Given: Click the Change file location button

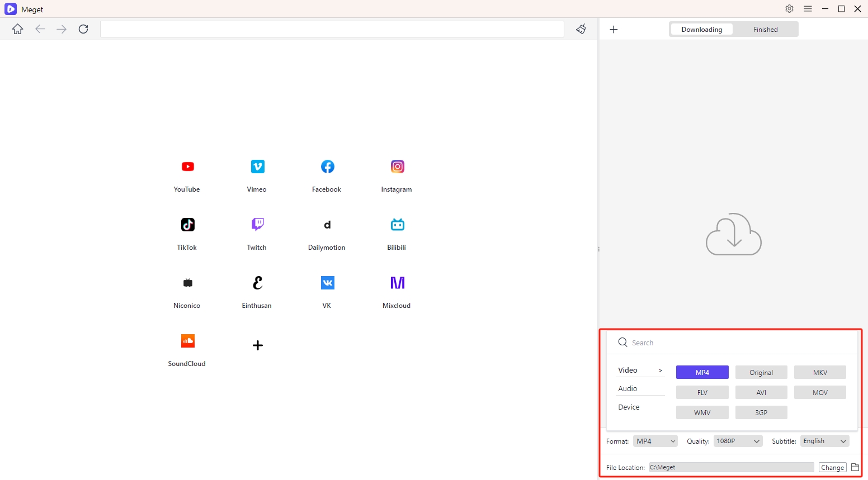Looking at the screenshot, I should tap(833, 468).
